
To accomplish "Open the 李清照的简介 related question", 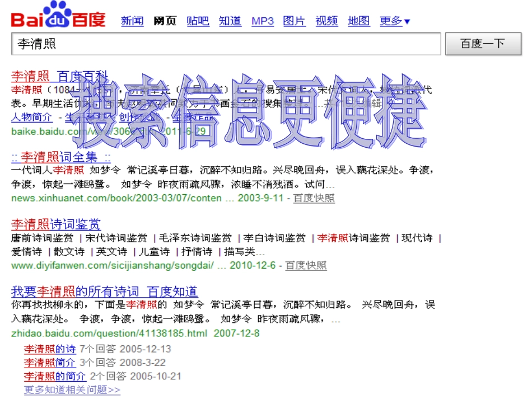I will click(55, 376).
